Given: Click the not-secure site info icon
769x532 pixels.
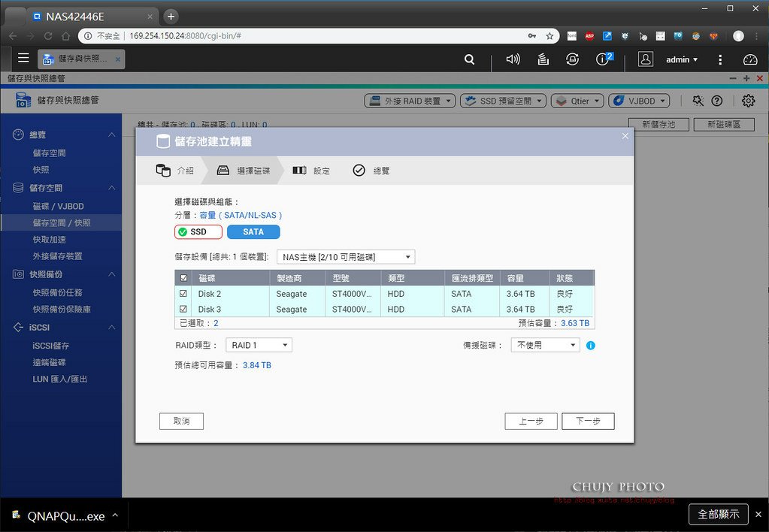Looking at the screenshot, I should click(88, 36).
